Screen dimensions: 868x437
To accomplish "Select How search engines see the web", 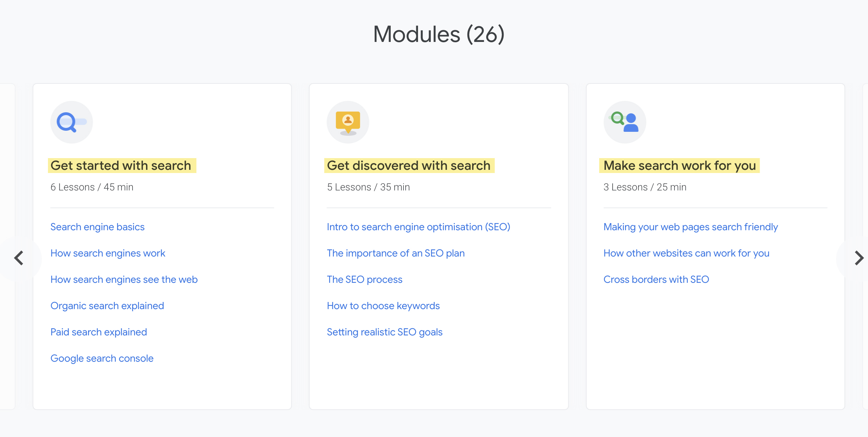I will [x=124, y=279].
